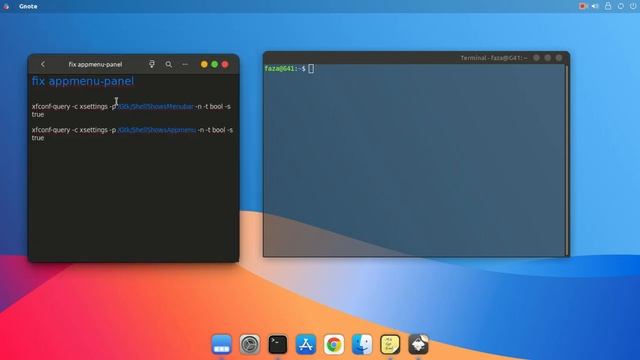Viewport: 640px width, 360px height.
Task: Launch Terminal from the dock
Action: point(278,344)
